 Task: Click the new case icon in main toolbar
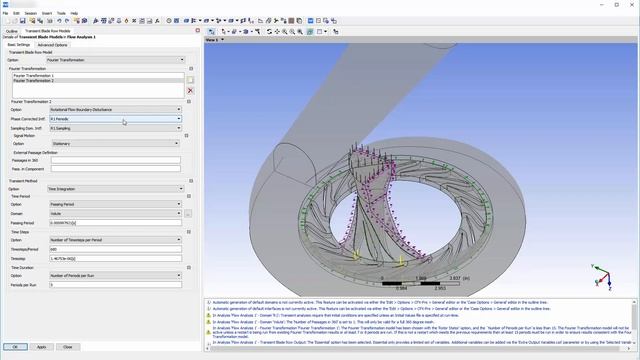click(7, 20)
